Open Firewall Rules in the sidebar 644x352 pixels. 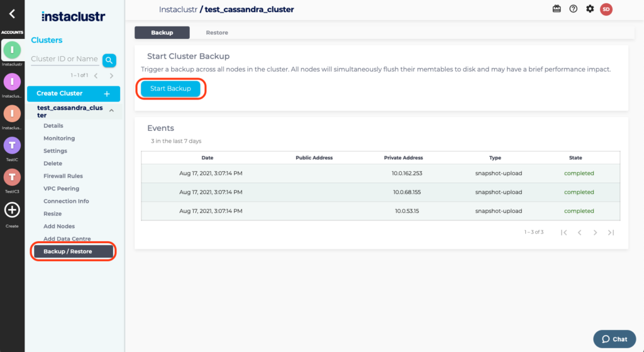[x=63, y=176]
